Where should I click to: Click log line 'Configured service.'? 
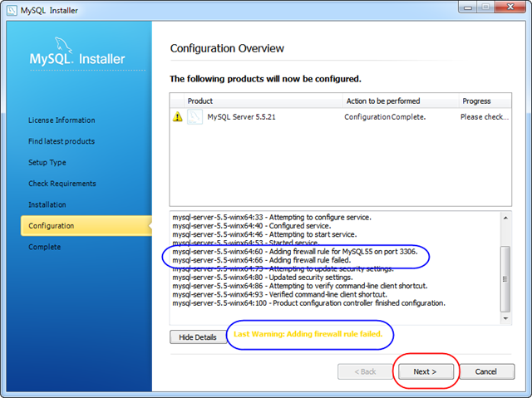(251, 226)
